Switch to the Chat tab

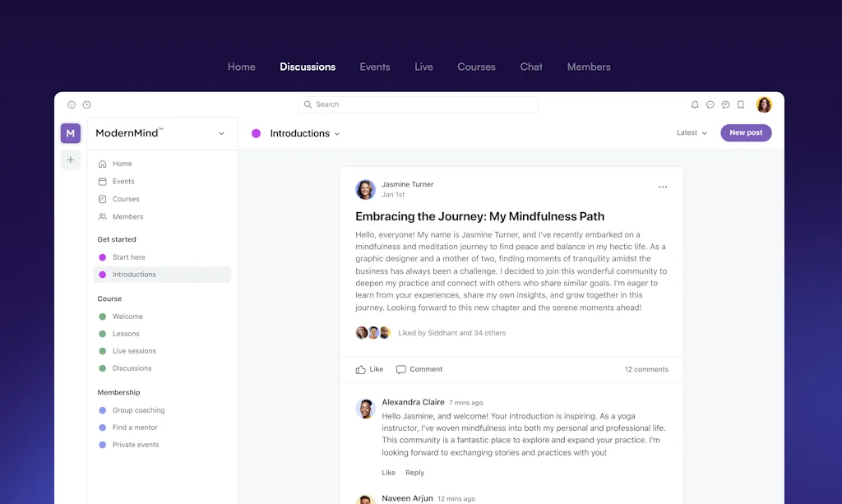point(531,67)
